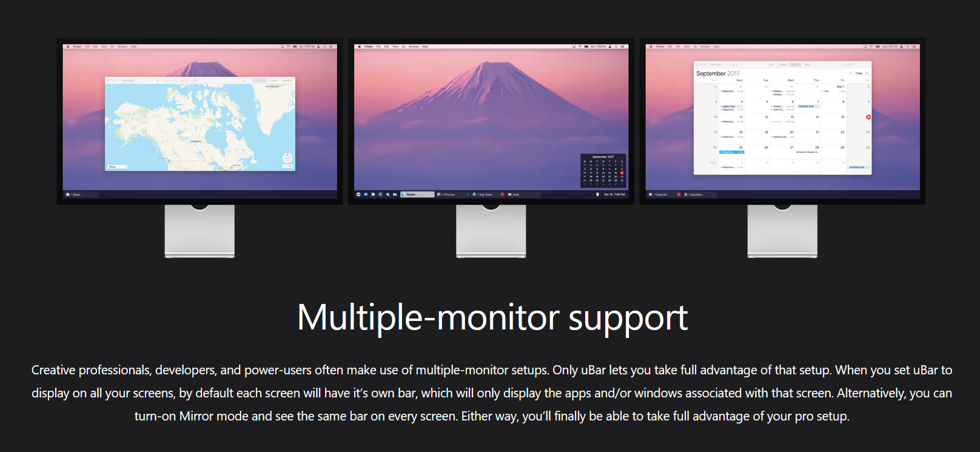980x452 pixels.
Task: Open the Show dropdown in Maps
Action: point(118,167)
